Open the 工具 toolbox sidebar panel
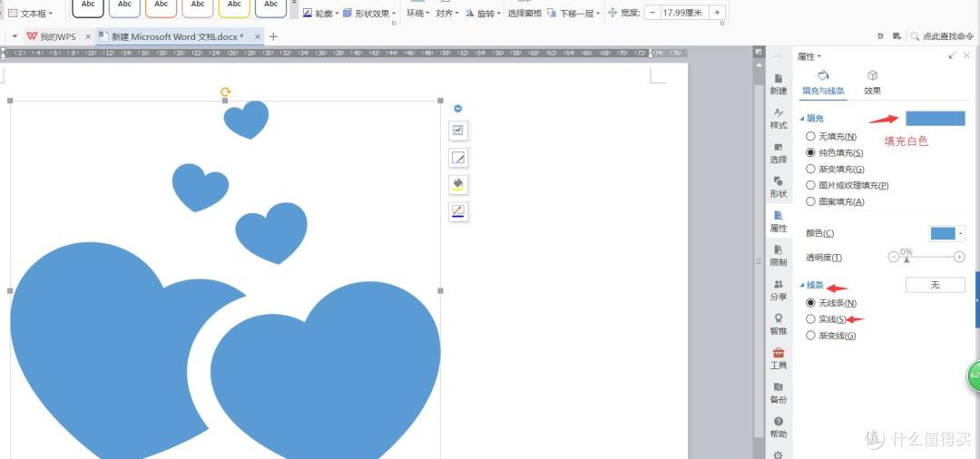This screenshot has width=980, height=459. pyautogui.click(x=779, y=358)
